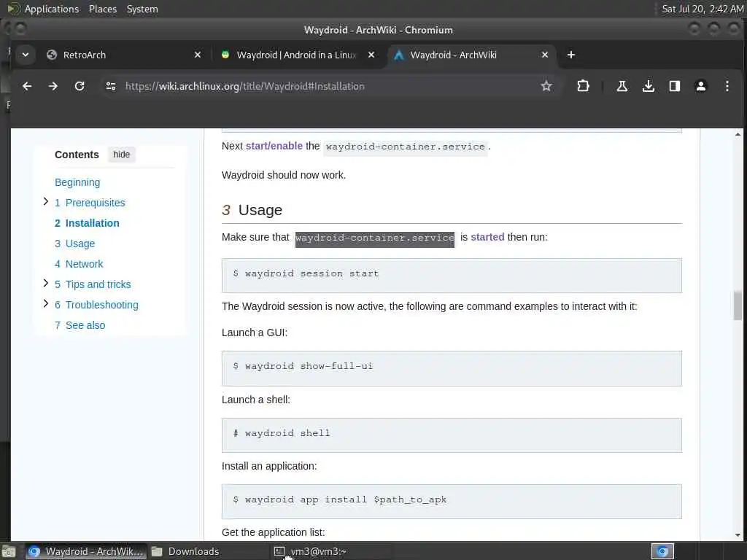Open the Extensions puzzle icon
Viewport: 747px width, 560px height.
(x=583, y=86)
